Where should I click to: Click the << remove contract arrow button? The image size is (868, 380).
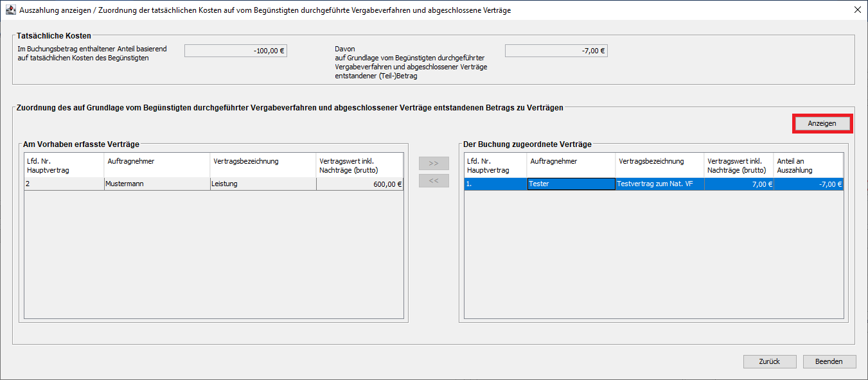[x=434, y=181]
